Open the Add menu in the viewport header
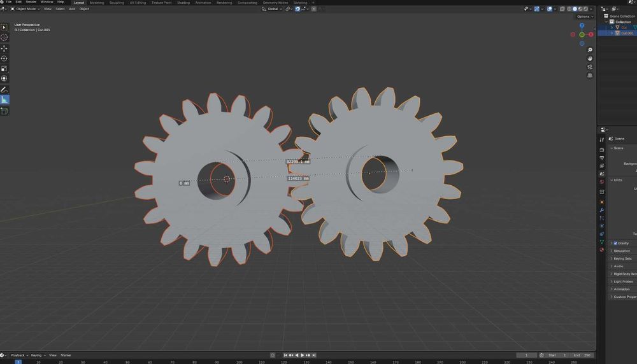The height and width of the screenshot is (364, 637). pos(72,9)
